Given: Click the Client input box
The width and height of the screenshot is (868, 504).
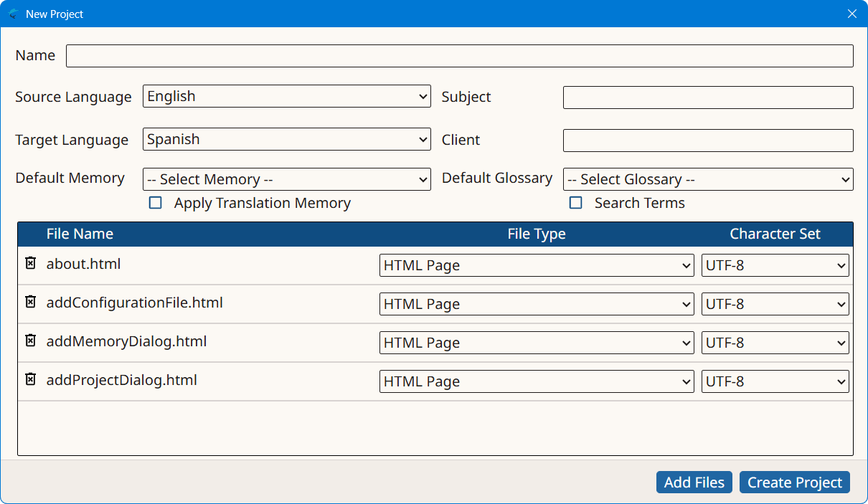Looking at the screenshot, I should click(707, 140).
